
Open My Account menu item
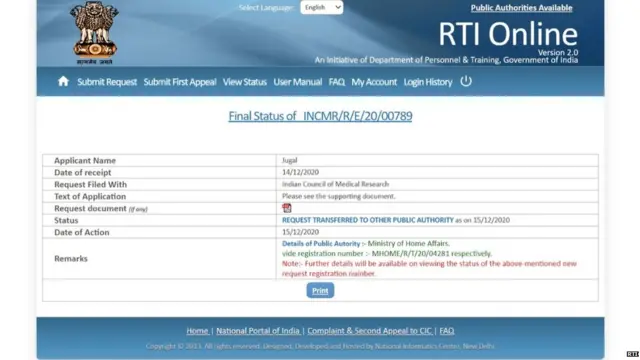(374, 82)
